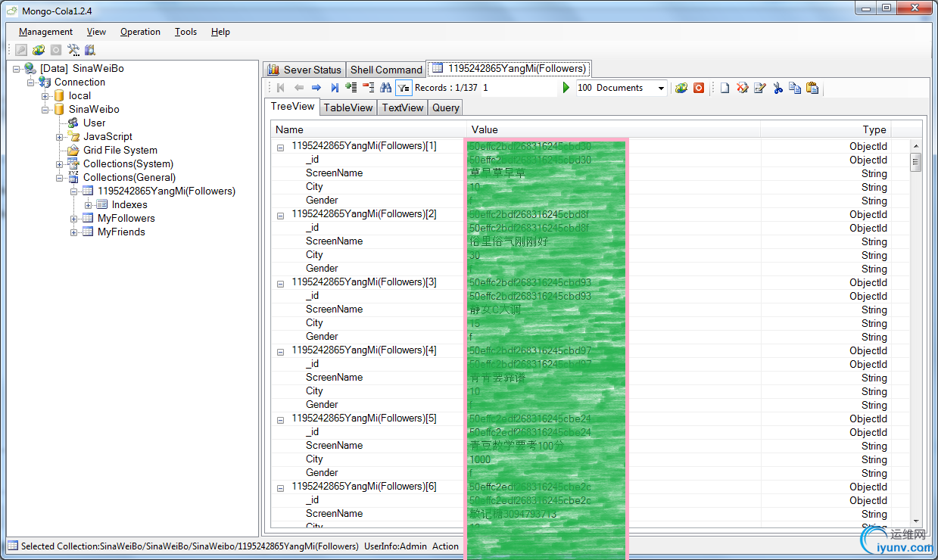Click the delete document icon

[743, 88]
